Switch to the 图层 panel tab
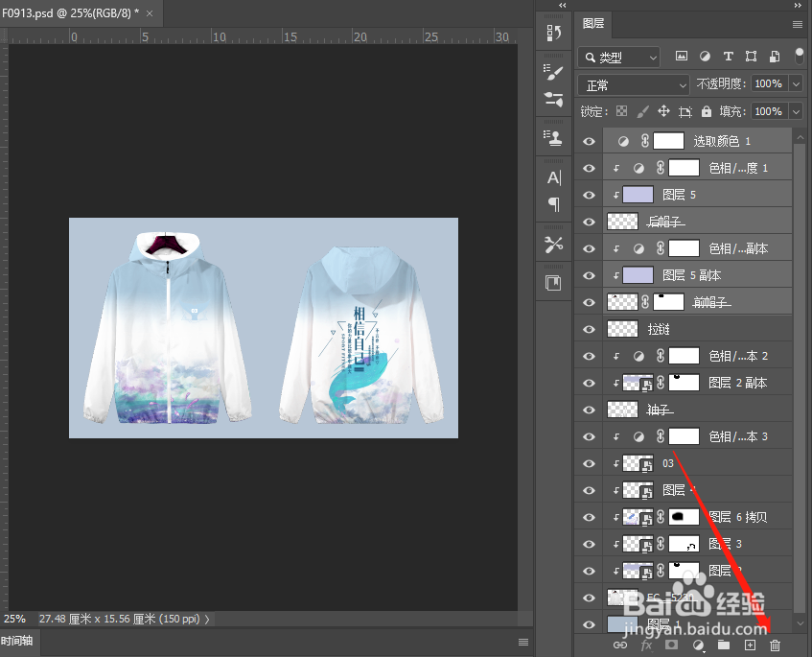Viewport: 812px width, 657px height. (593, 24)
